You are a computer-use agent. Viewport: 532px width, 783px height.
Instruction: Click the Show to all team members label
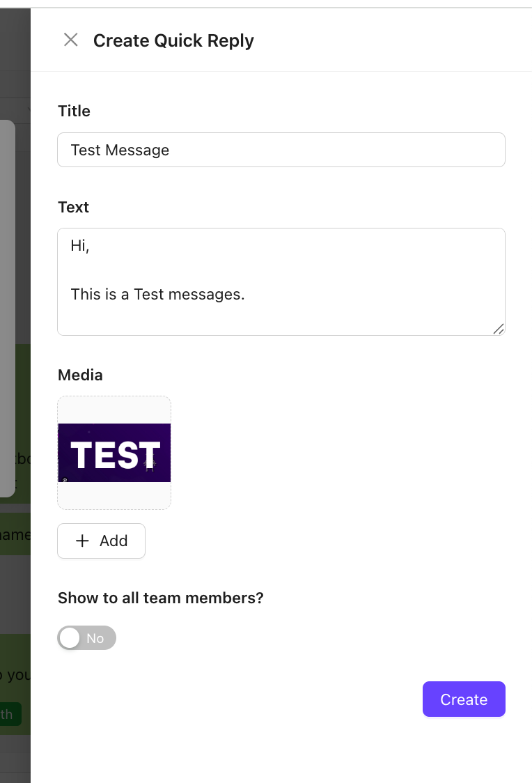pos(160,598)
